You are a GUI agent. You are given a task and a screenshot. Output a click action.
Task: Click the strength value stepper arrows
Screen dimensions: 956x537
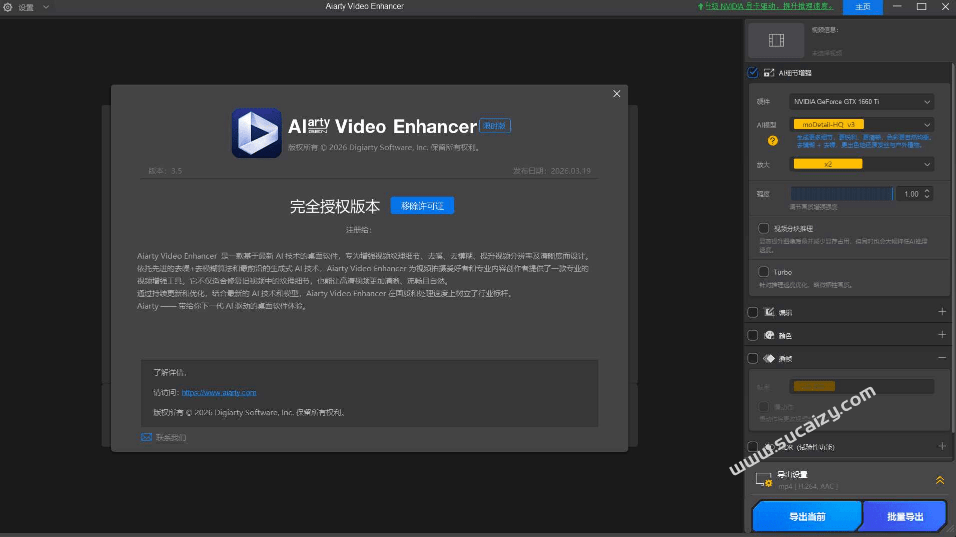coord(927,194)
